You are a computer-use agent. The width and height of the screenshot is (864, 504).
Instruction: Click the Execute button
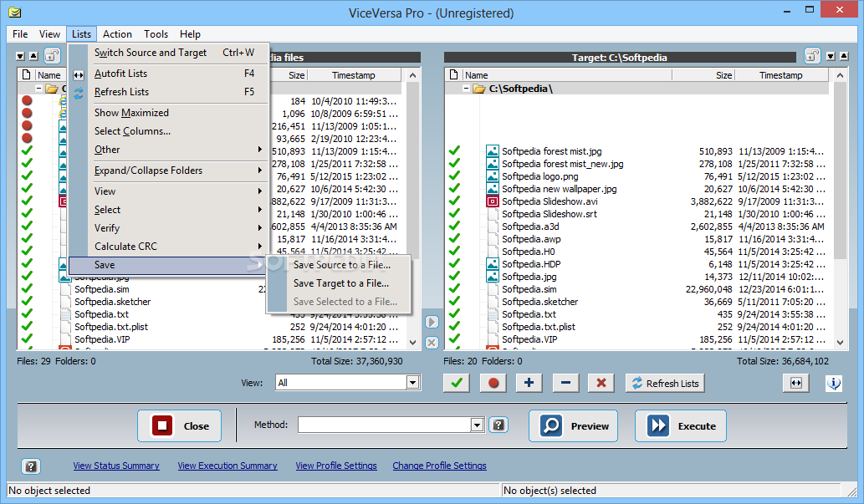(x=681, y=425)
